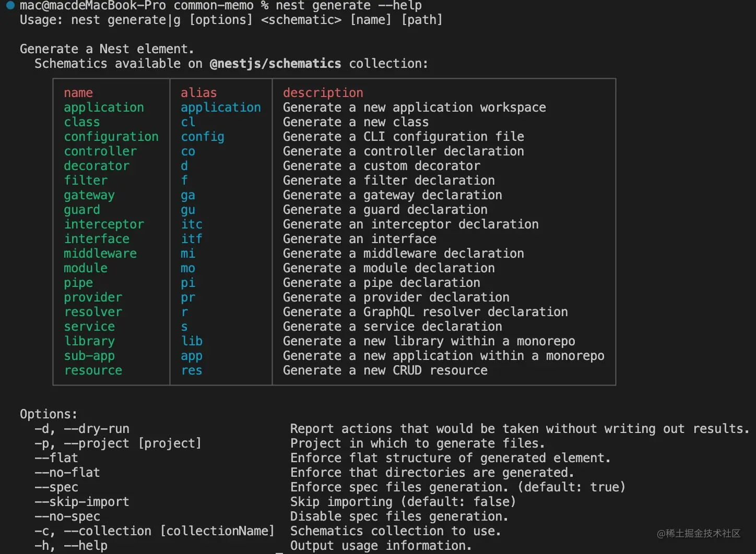Select the "res" alias entry
The height and width of the screenshot is (554, 756).
[192, 370]
